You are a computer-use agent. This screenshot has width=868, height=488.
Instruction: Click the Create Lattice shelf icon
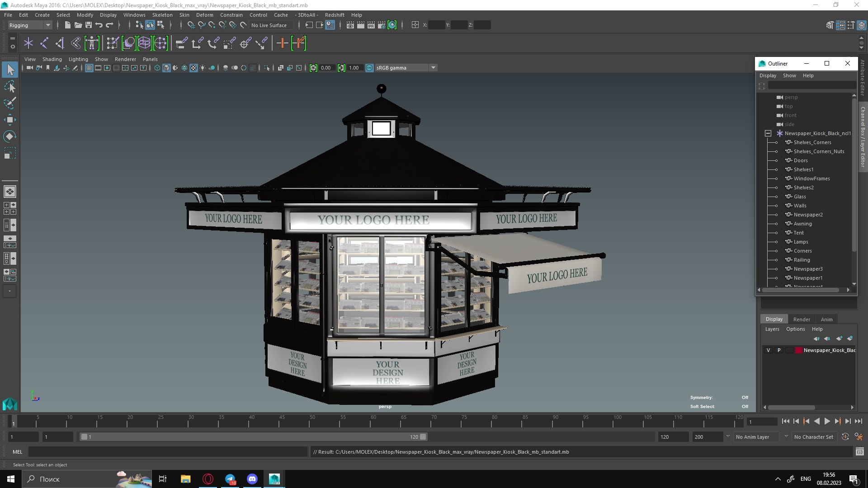click(x=144, y=43)
